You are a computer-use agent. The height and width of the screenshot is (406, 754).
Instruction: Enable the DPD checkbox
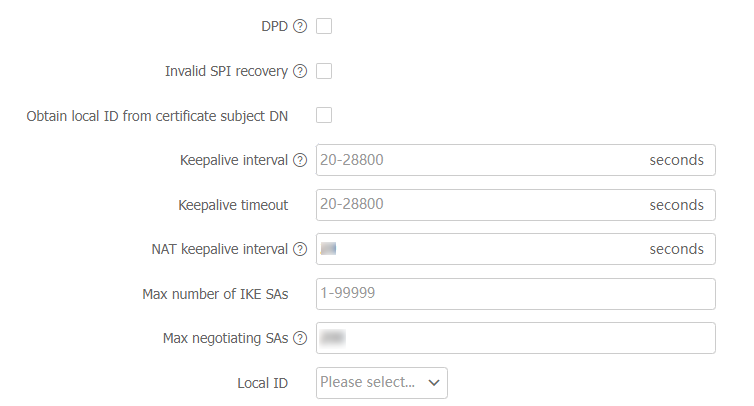click(x=324, y=26)
